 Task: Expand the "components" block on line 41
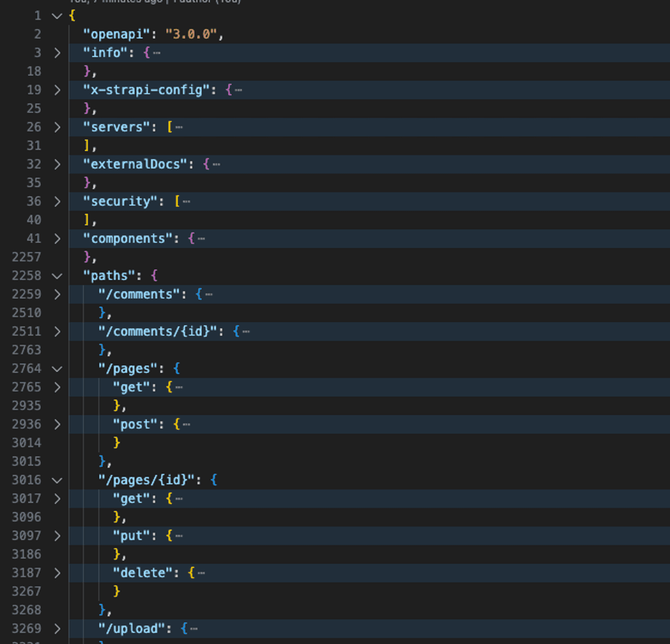tap(57, 239)
